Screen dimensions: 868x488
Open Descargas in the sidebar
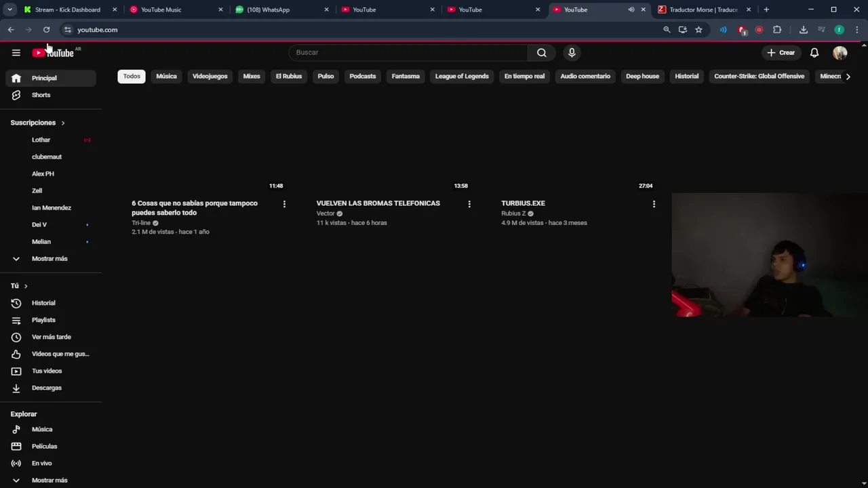pyautogui.click(x=51, y=388)
